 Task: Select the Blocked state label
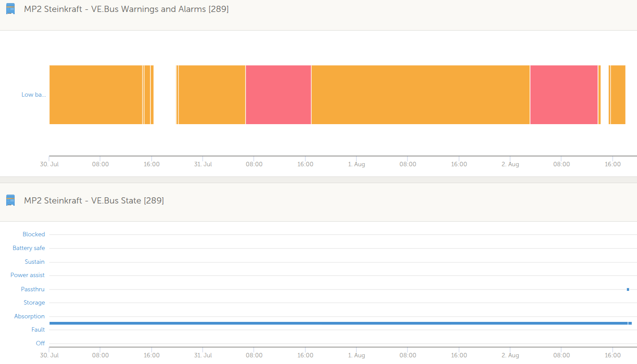click(x=34, y=234)
